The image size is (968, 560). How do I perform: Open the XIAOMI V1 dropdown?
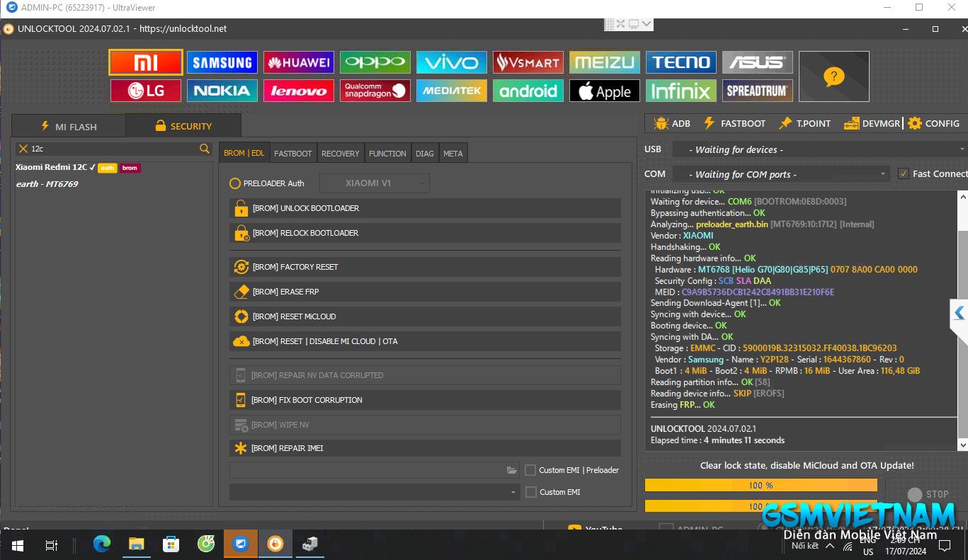tap(375, 183)
